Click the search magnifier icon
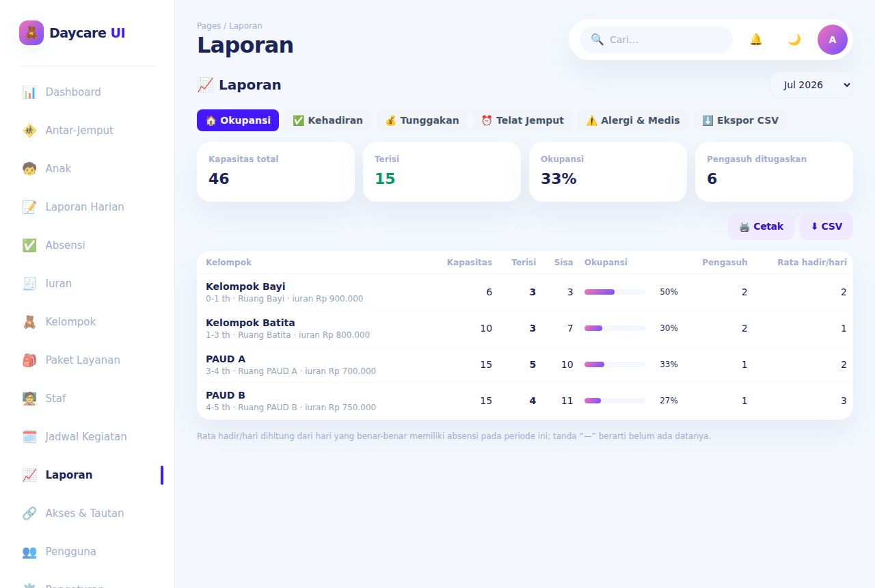875x588 pixels. (597, 40)
